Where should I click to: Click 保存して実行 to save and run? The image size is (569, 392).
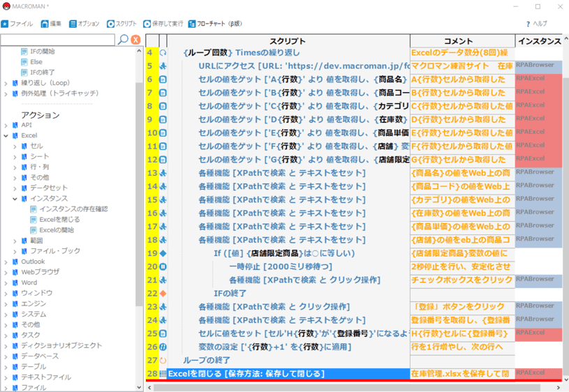pos(163,24)
